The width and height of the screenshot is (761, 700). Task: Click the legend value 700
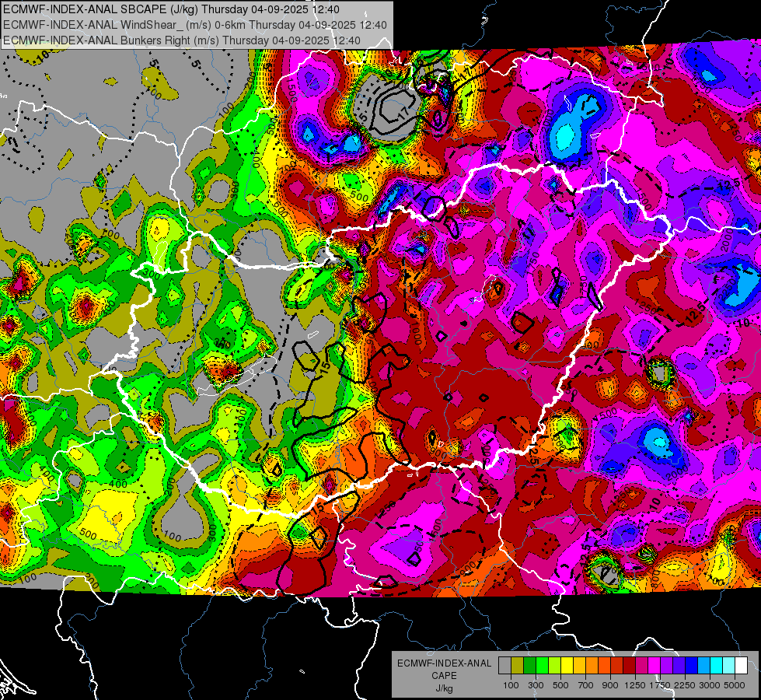pos(586,685)
